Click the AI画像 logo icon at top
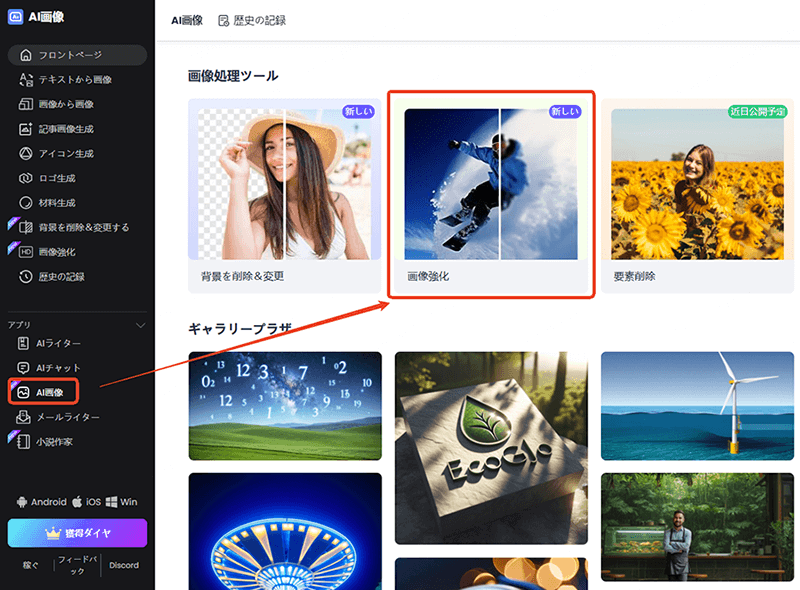Image resolution: width=800 pixels, height=590 pixels. [15, 17]
